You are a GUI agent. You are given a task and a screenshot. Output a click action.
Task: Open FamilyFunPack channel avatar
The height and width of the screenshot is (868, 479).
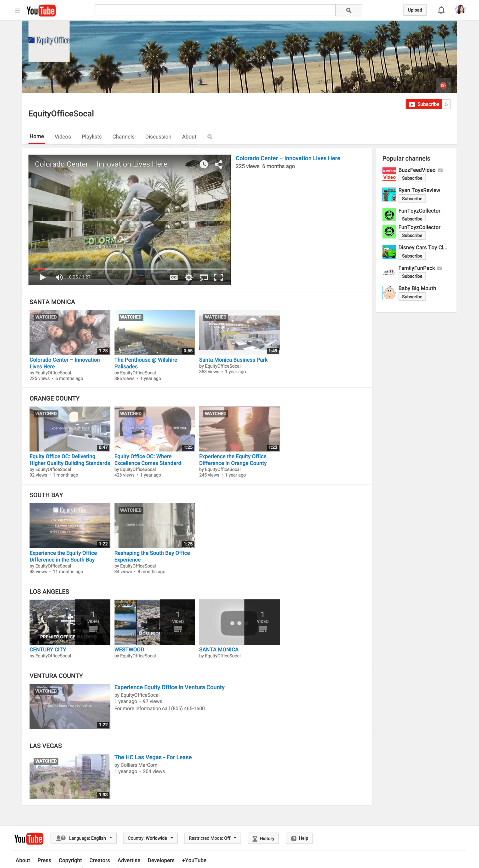pos(389,272)
